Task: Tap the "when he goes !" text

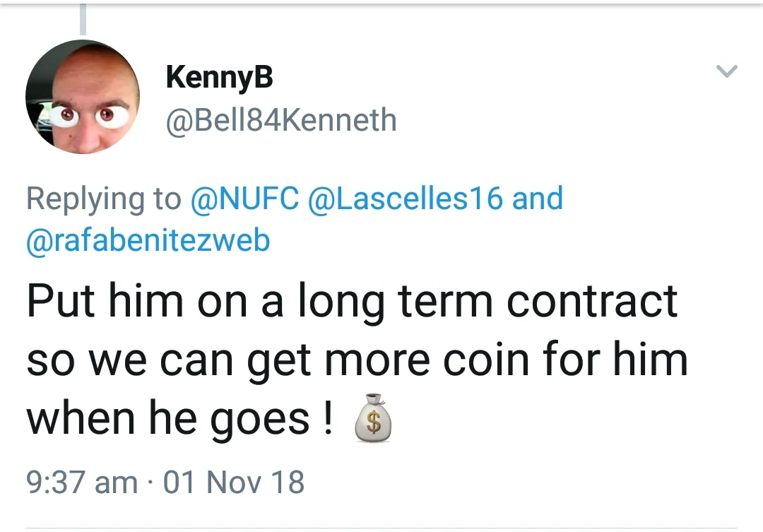Action: (180, 418)
